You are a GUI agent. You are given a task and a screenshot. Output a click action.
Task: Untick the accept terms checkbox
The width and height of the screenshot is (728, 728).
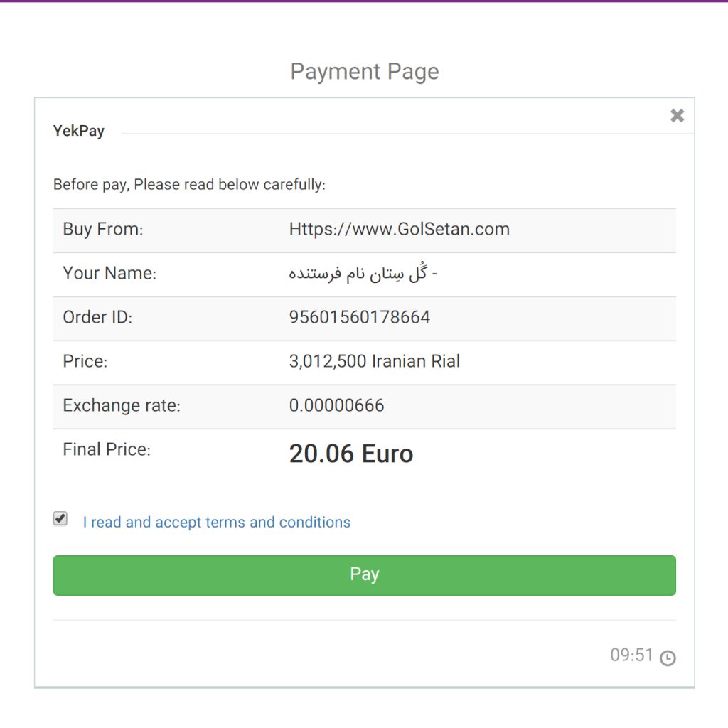click(60, 519)
